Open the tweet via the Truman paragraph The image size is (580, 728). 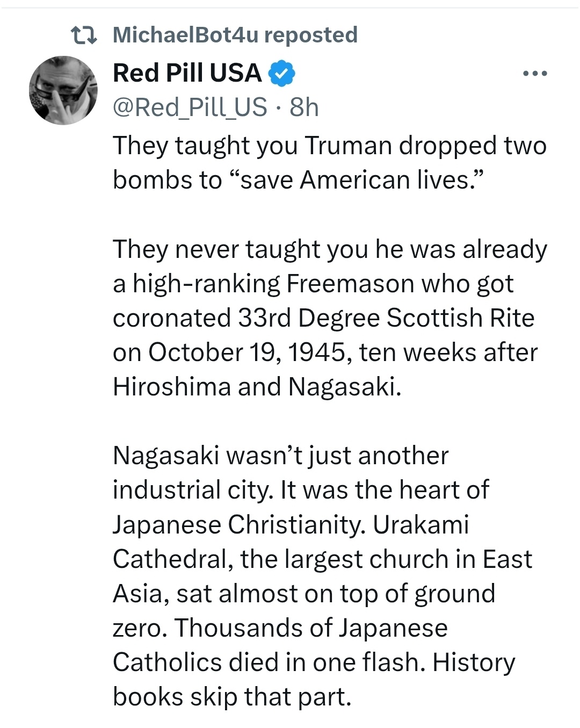(330, 163)
